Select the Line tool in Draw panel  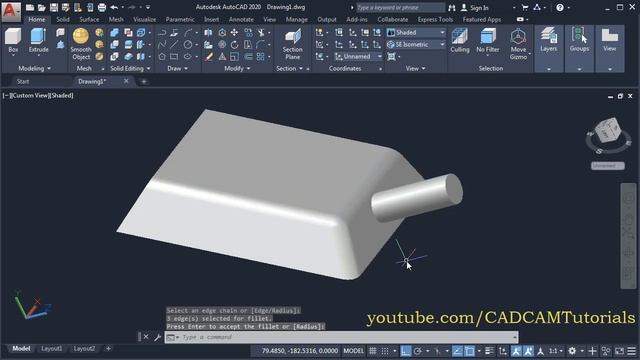click(174, 44)
